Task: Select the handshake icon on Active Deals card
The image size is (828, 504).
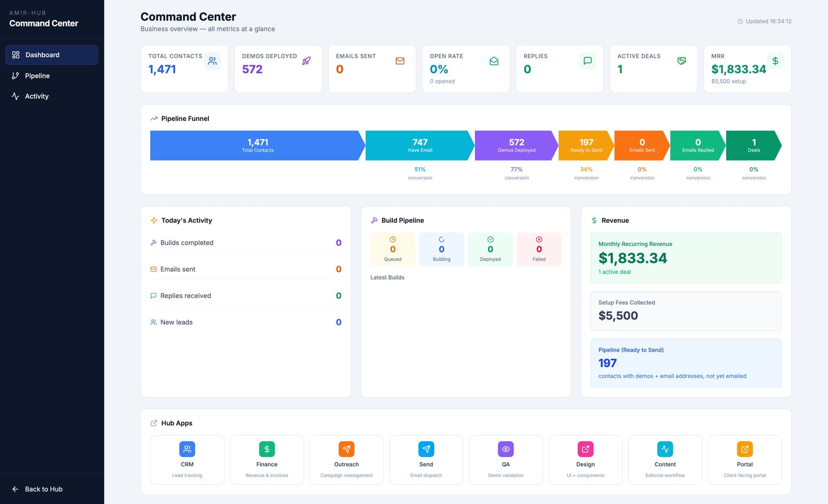Action: tap(681, 61)
